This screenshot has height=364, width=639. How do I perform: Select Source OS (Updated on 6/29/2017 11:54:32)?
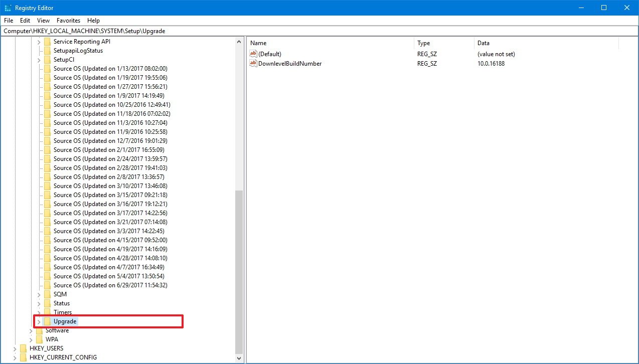[x=110, y=285]
